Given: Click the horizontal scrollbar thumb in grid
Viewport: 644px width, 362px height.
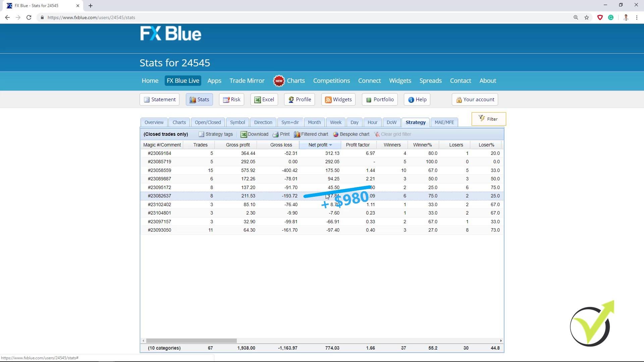Looking at the screenshot, I should click(x=192, y=341).
